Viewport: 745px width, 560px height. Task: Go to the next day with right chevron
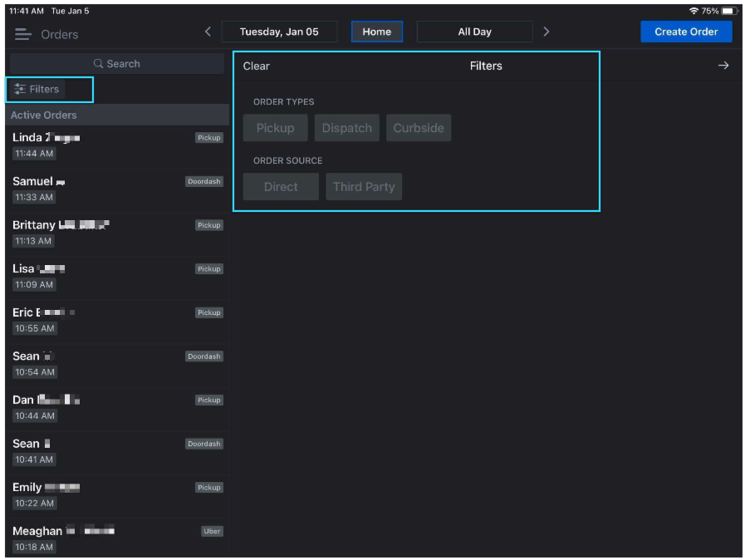(x=546, y=32)
